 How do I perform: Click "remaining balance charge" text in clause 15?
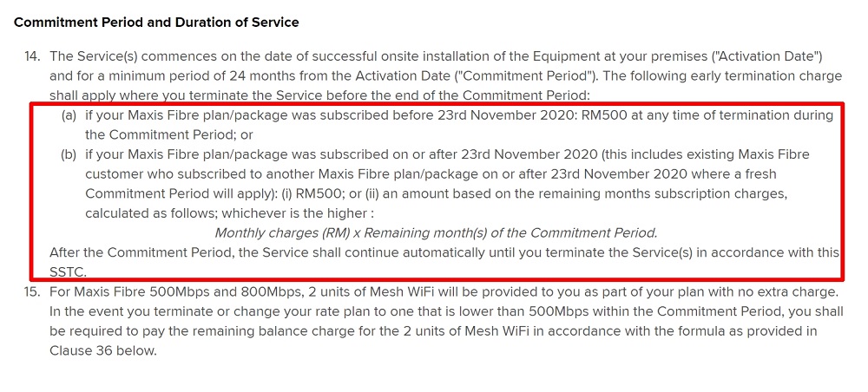click(x=286, y=330)
